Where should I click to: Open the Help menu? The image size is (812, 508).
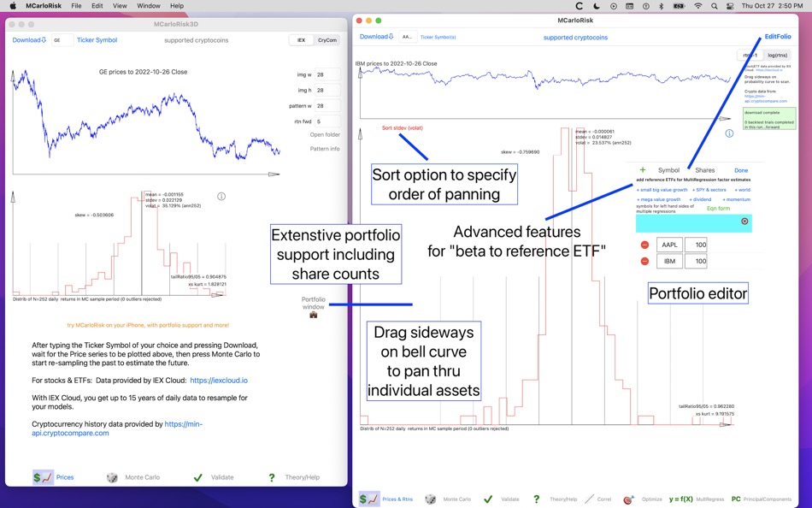tap(177, 6)
